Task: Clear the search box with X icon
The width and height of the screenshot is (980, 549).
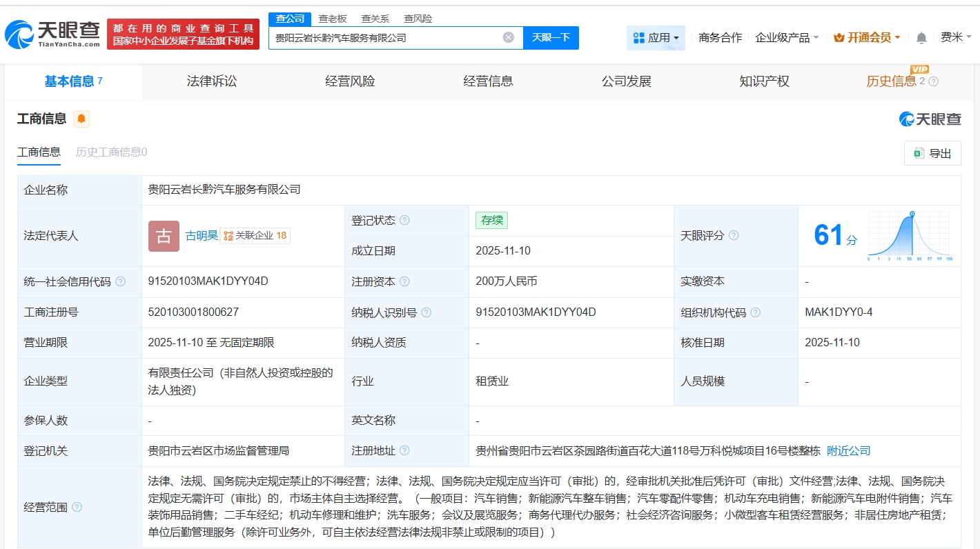Action: click(x=509, y=37)
